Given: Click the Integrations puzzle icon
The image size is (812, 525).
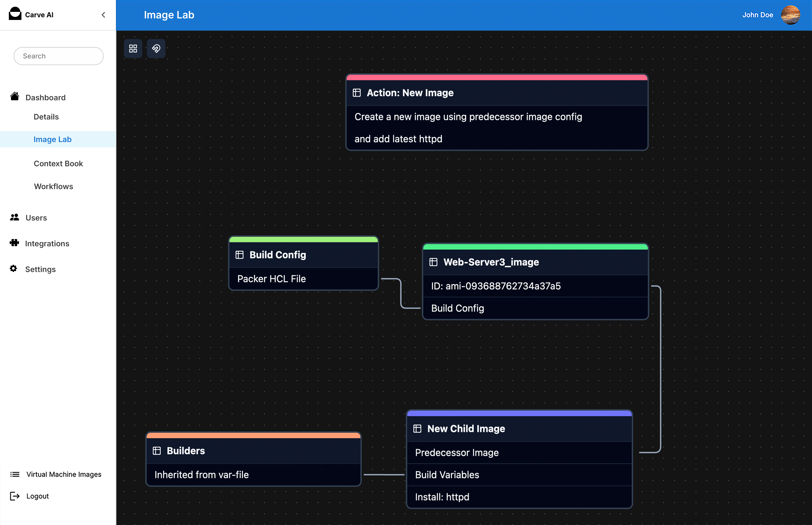Looking at the screenshot, I should (x=14, y=243).
